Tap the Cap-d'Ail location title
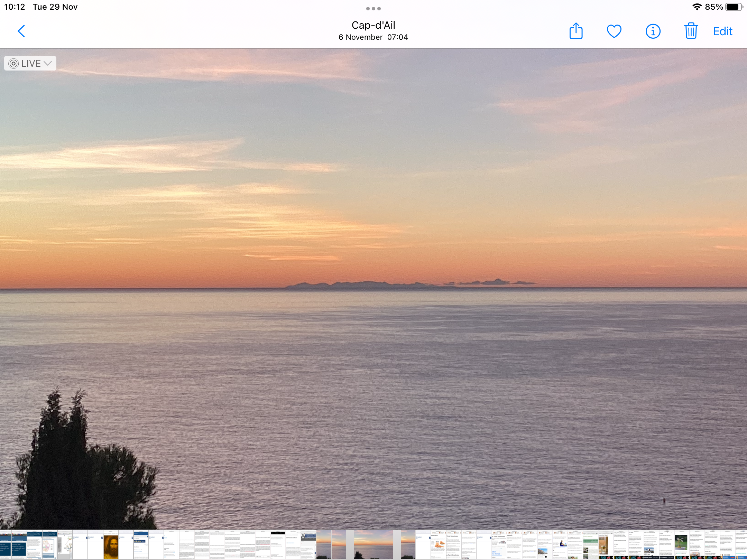This screenshot has width=747, height=560. tap(373, 25)
